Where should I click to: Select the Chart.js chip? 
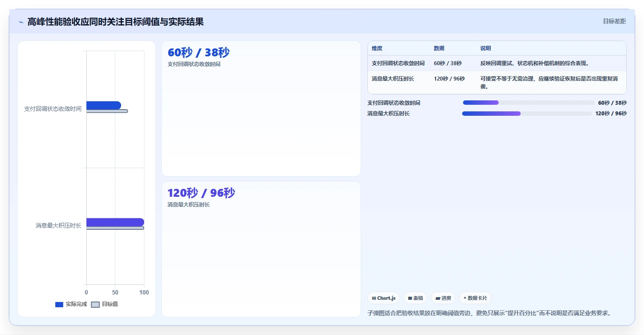[x=384, y=298]
